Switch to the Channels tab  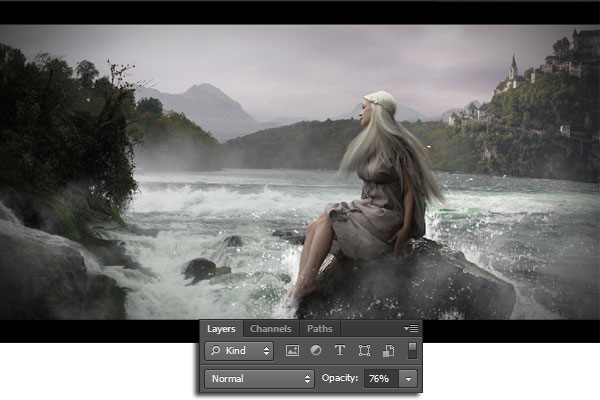(271, 329)
